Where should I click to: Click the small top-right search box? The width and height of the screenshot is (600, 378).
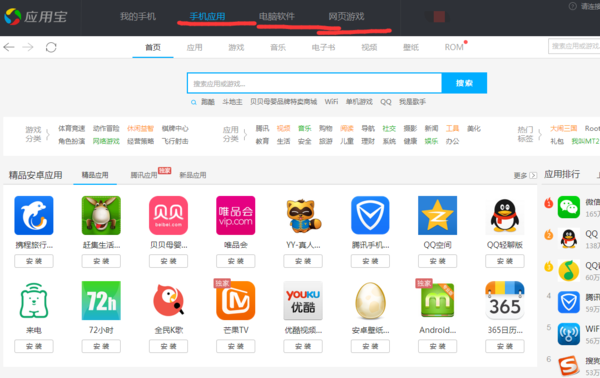574,46
